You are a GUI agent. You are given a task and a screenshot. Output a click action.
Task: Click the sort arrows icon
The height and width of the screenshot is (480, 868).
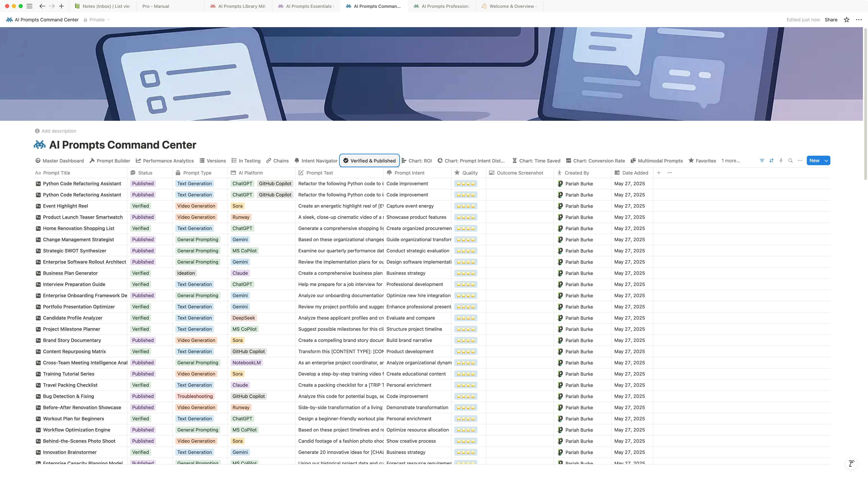coord(771,160)
